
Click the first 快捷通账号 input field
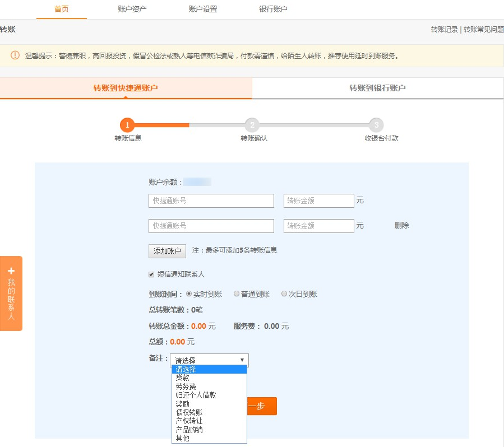pos(211,201)
